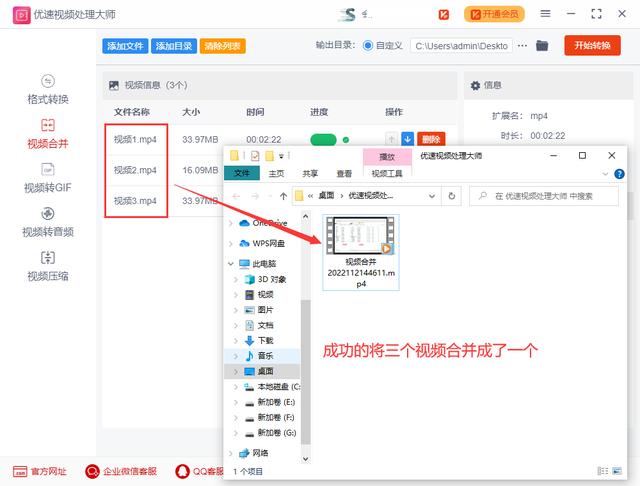
Task: Click the three-dots browse output path button
Action: (x=522, y=46)
